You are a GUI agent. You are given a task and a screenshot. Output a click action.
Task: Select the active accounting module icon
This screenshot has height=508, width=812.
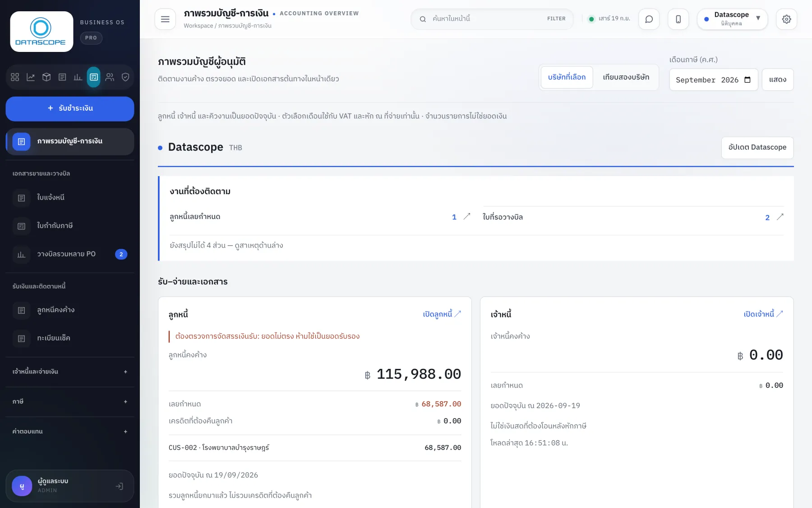94,77
